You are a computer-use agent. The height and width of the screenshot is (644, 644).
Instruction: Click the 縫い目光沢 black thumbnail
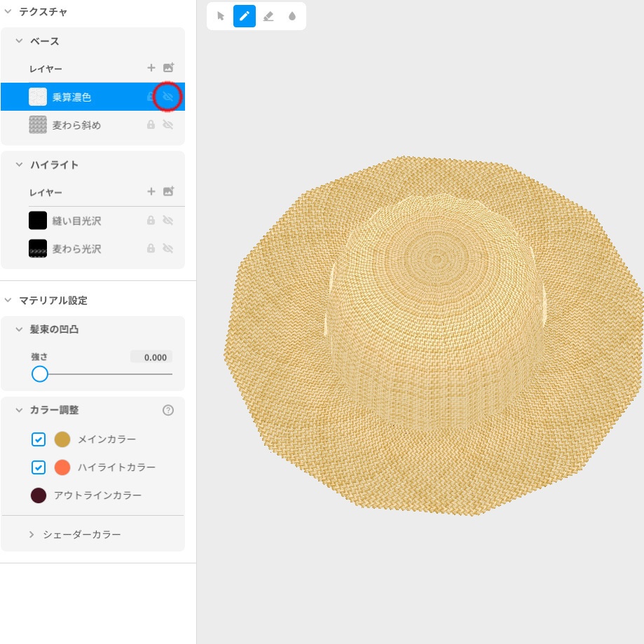click(38, 221)
